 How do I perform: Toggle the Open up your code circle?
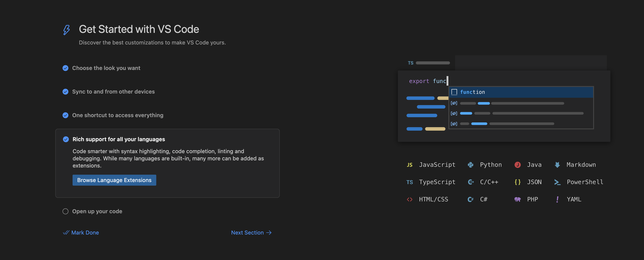click(65, 211)
